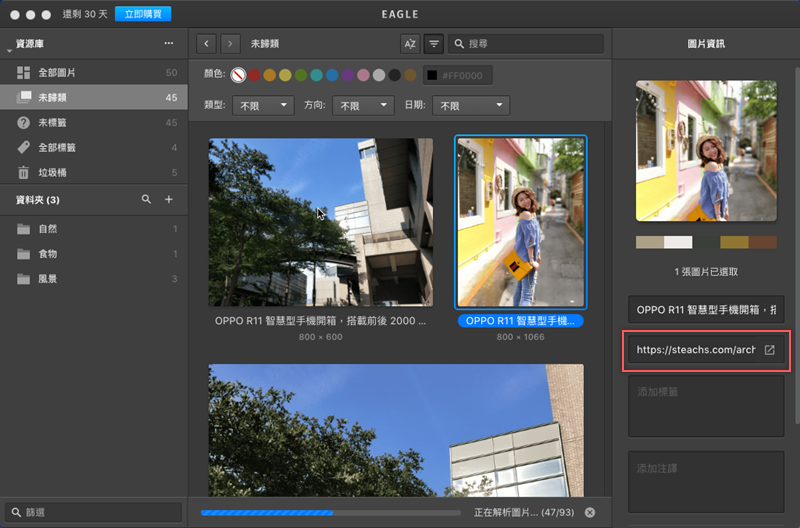Click the folder search magnifier icon
The image size is (800, 528).
(x=147, y=200)
